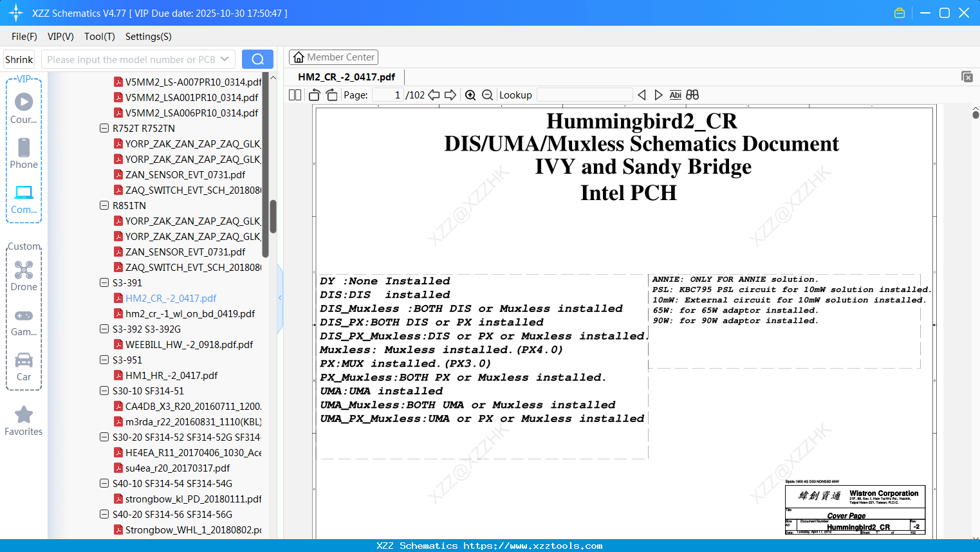The width and height of the screenshot is (980, 552).
Task: Open the yellow toolbox icon in title bar
Action: point(900,13)
